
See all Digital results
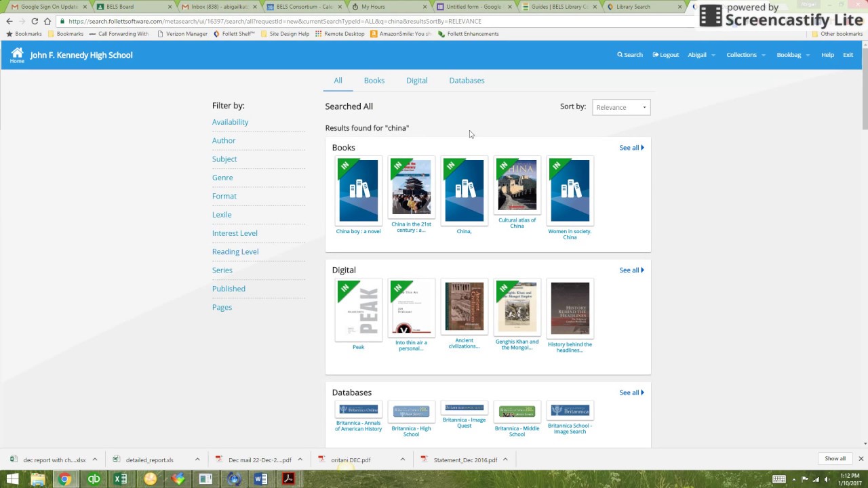pos(631,270)
